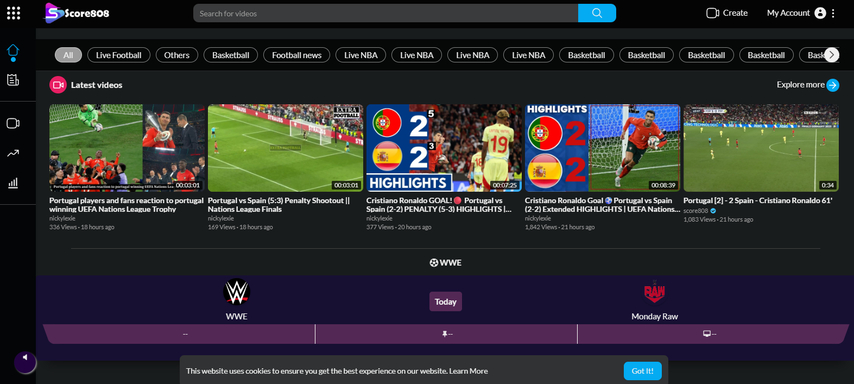Open the Extended HIGHLIGHTS 00:08:39 thumbnail
Image resolution: width=854 pixels, height=384 pixels.
[x=602, y=148]
